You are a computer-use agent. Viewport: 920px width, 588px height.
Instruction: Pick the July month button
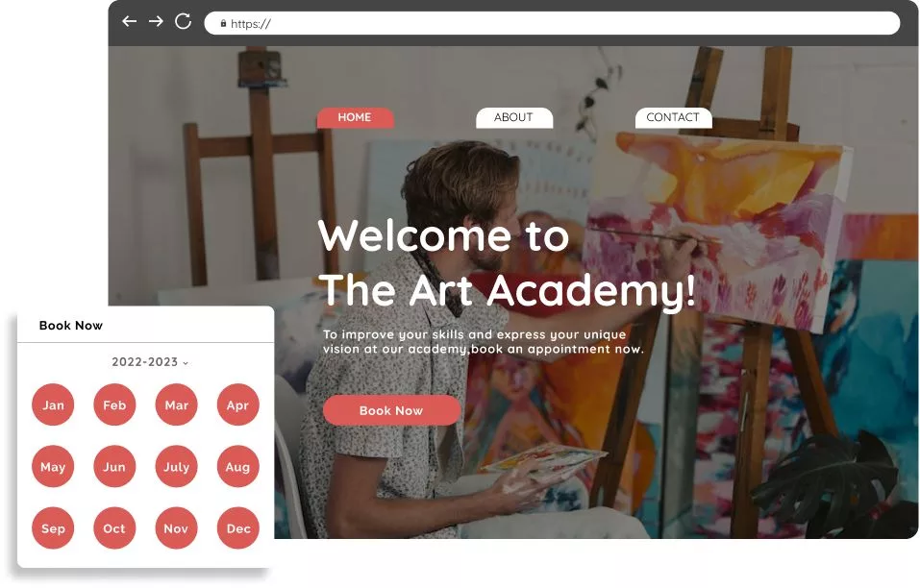(176, 467)
